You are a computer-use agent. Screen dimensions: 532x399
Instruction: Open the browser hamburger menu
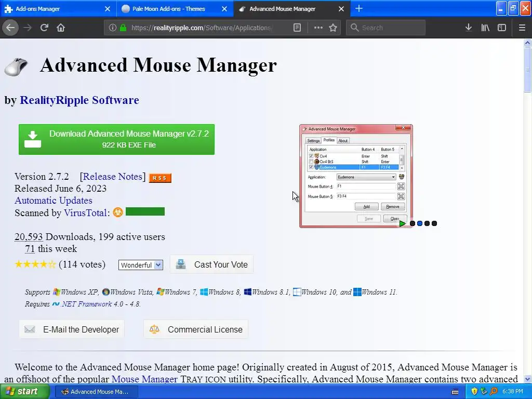(522, 28)
